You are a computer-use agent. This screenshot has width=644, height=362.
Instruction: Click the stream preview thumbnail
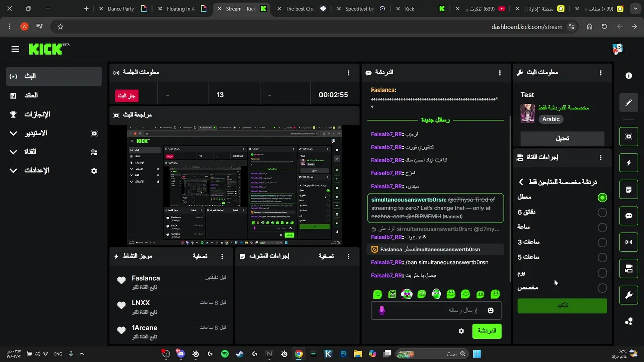[x=234, y=186]
